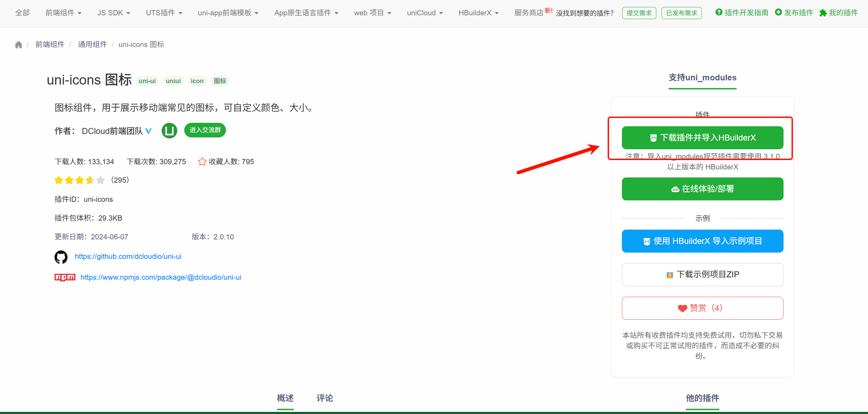The image size is (868, 414).
Task: Click the npm logo icon
Action: click(65, 277)
